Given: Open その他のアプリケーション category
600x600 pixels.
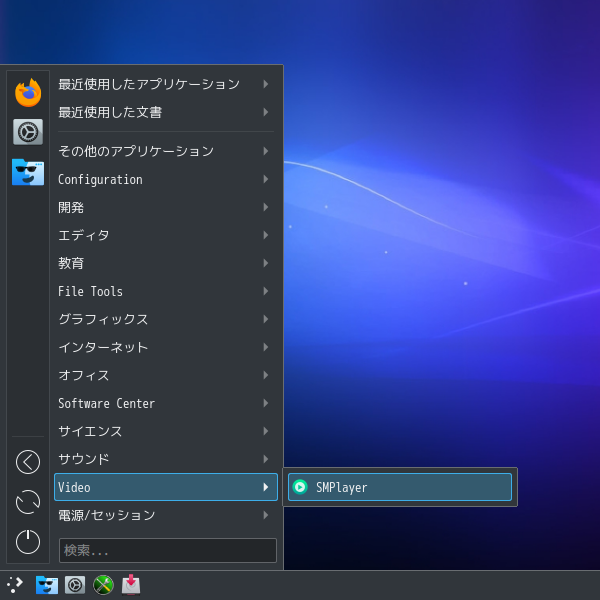Looking at the screenshot, I should 166,151.
